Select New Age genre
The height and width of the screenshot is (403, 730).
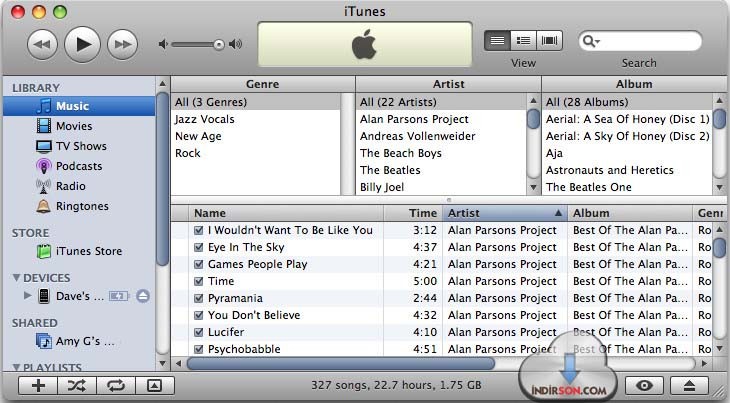click(x=256, y=136)
